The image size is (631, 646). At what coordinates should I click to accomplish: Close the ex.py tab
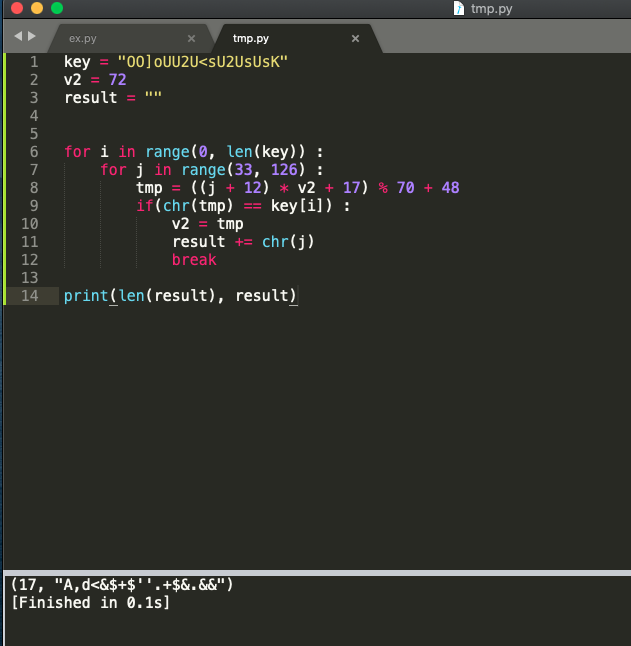coord(192,38)
